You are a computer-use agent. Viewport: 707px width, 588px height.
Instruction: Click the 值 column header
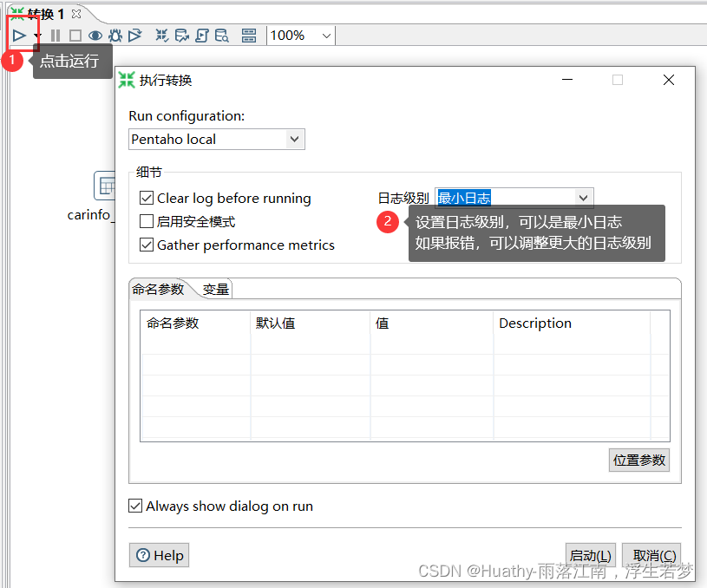pyautogui.click(x=431, y=323)
